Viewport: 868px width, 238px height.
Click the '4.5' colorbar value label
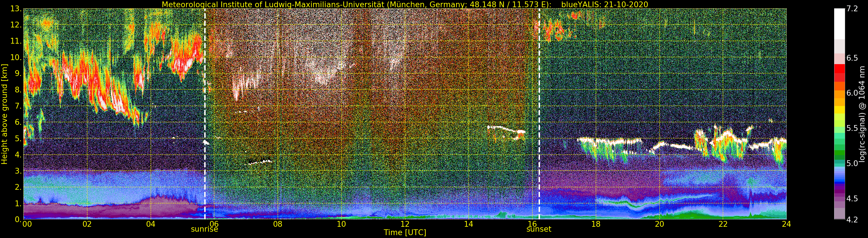[852, 199]
